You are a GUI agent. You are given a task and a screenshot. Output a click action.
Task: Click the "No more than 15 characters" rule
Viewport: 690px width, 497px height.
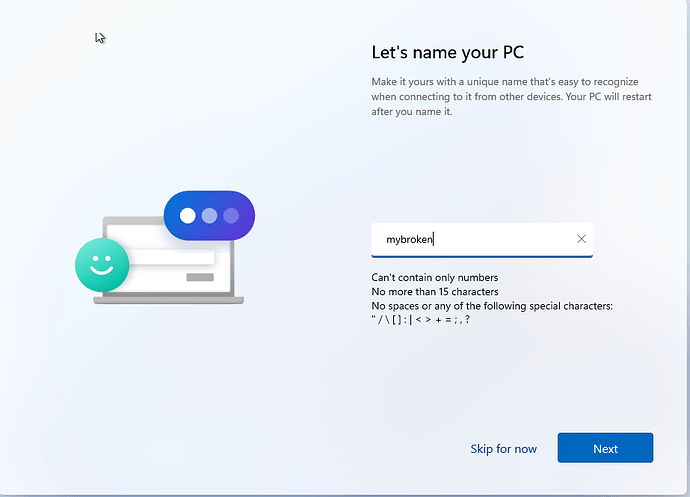434,292
